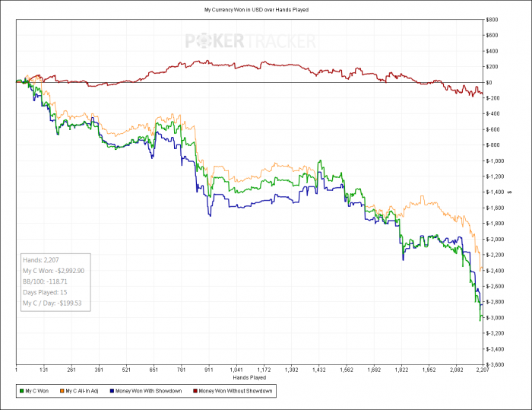Click the $-1,000 y-axis value

(495, 161)
